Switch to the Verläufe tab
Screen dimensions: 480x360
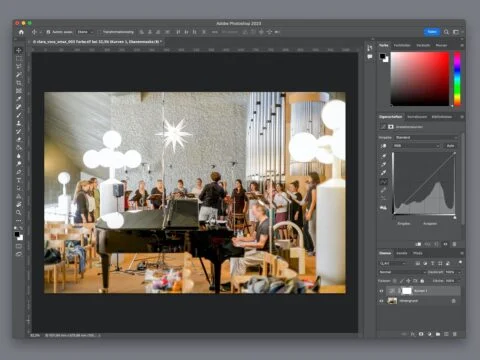pos(423,45)
